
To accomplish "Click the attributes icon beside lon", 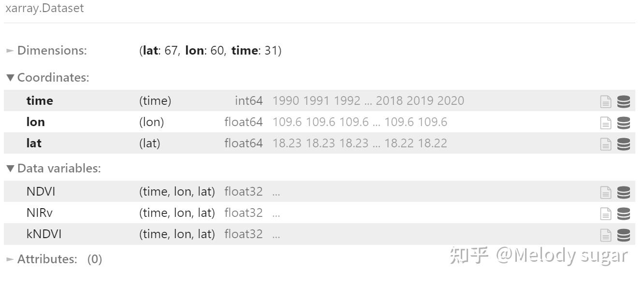I will point(606,122).
